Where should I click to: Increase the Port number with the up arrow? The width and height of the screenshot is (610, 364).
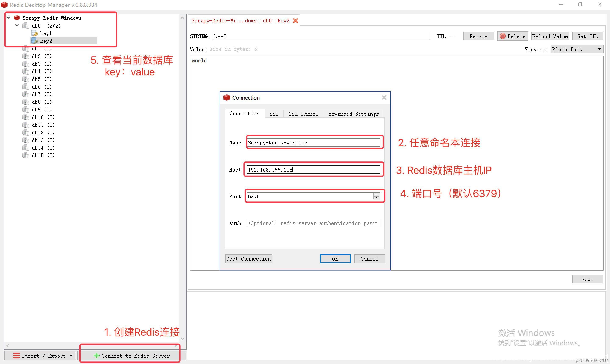376,195
